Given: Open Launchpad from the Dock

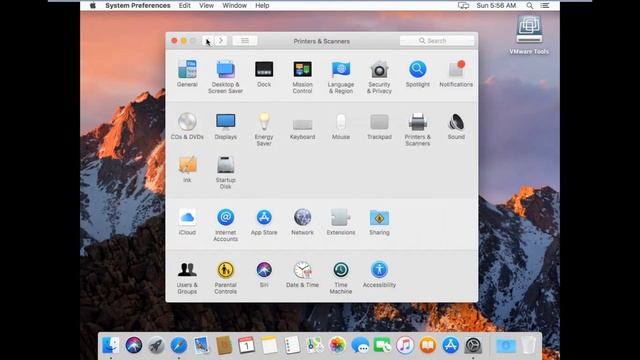Looking at the screenshot, I should click(x=156, y=345).
